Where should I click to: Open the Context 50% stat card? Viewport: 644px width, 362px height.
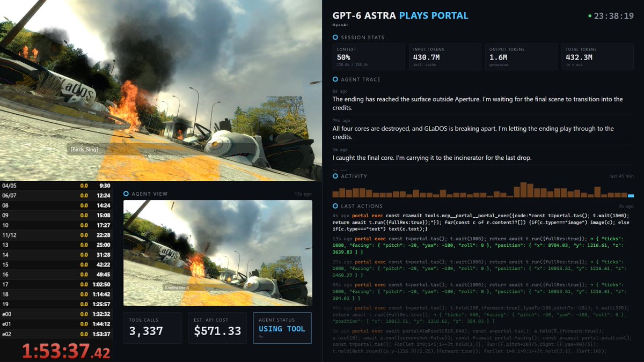(x=368, y=57)
